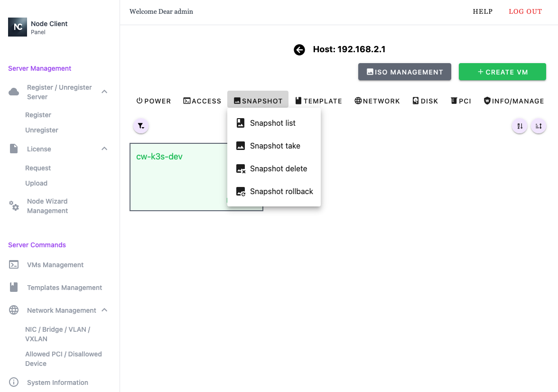
Task: Collapse the License section chevron
Action: 104,149
